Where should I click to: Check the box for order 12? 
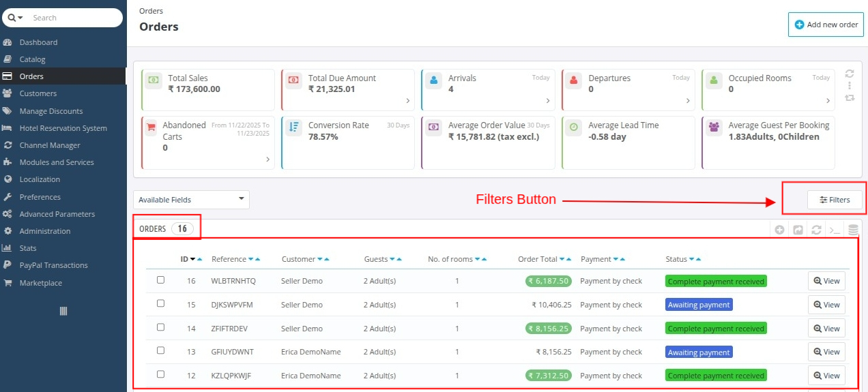(x=161, y=374)
